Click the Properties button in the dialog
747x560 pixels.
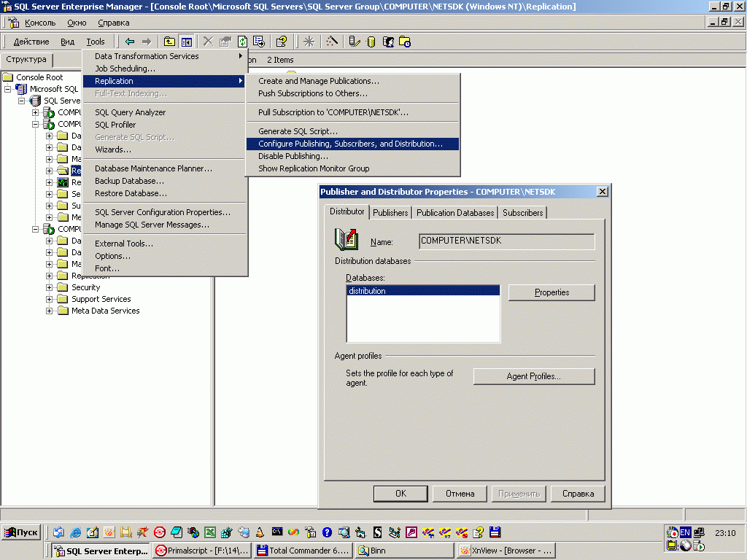(x=551, y=292)
